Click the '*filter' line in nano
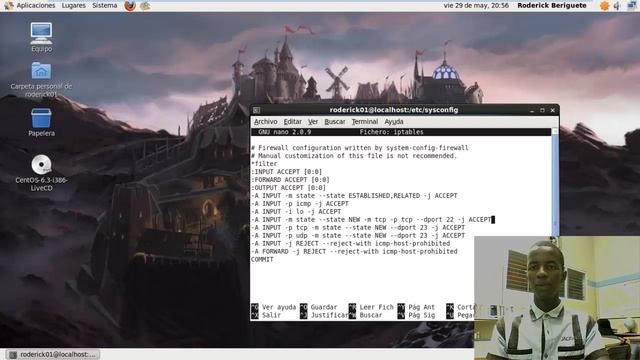Viewport: 640px width, 360px height. [x=264, y=164]
